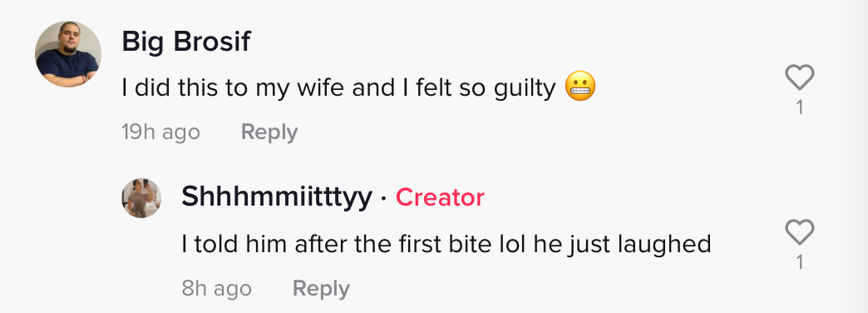The width and height of the screenshot is (868, 313).
Task: Click the grimacing face emoji in comment
Action: coord(580,88)
